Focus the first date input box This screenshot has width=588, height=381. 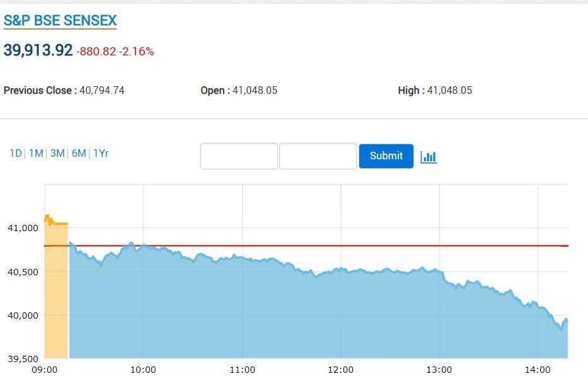(x=239, y=156)
